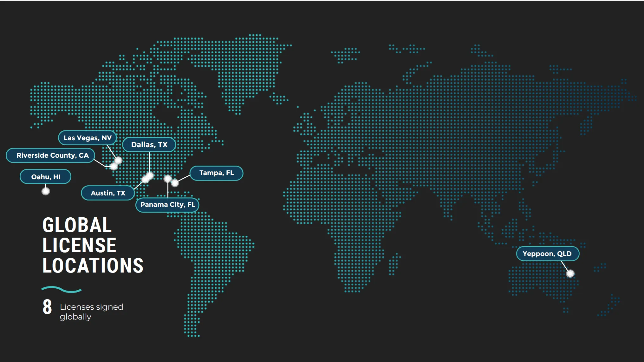644x362 pixels.
Task: Click the Global License Locations heading
Action: tap(93, 245)
